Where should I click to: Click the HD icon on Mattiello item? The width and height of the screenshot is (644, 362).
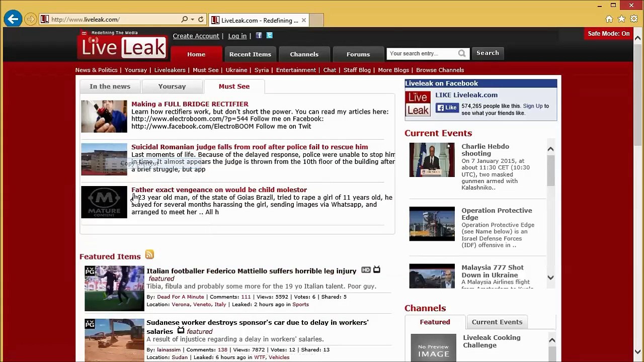366,270
